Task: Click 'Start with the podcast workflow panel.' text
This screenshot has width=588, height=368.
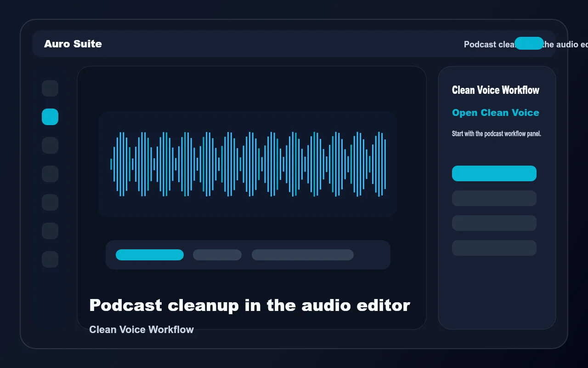Action: tap(497, 134)
